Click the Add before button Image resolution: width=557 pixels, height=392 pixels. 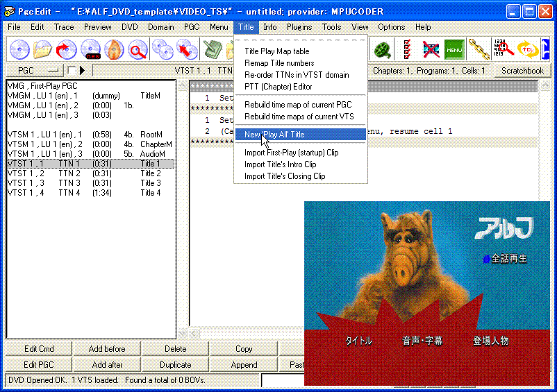(107, 349)
